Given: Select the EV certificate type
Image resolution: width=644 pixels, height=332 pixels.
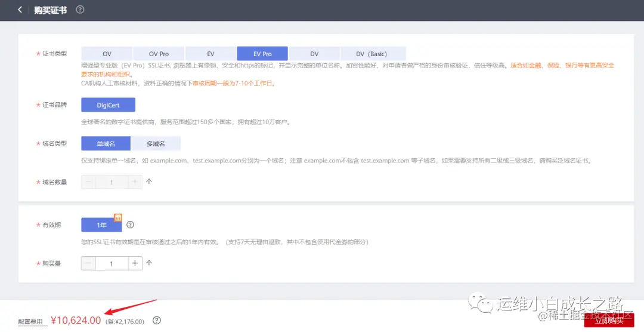Looking at the screenshot, I should [x=210, y=54].
